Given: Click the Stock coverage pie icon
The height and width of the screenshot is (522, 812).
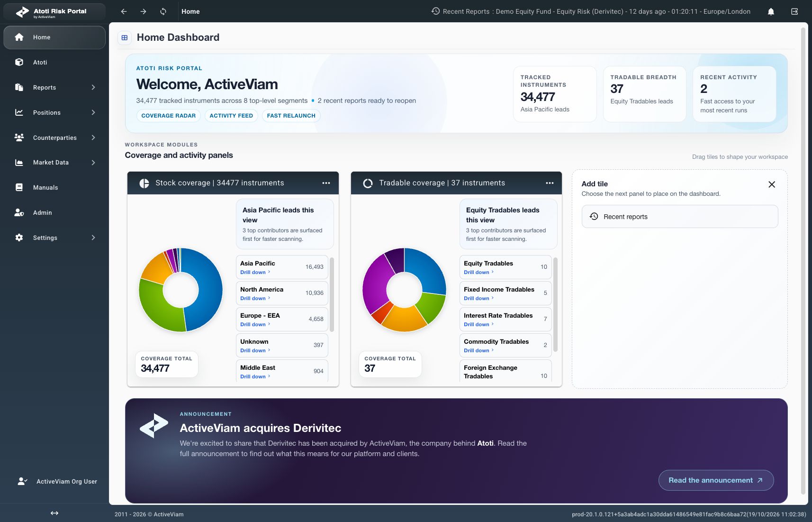Looking at the screenshot, I should (x=144, y=183).
